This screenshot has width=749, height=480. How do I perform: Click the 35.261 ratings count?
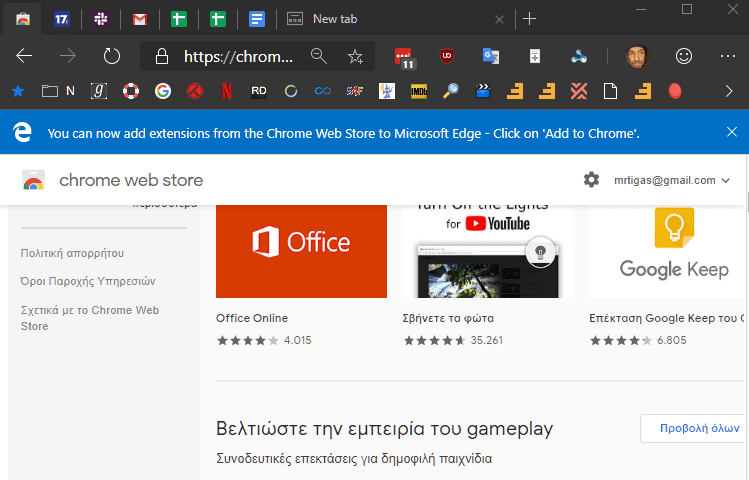click(x=487, y=341)
